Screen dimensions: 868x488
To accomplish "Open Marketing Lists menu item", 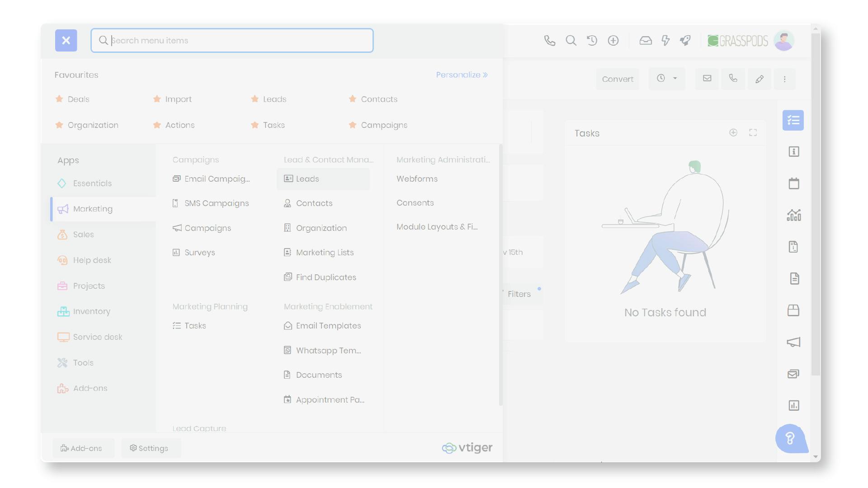I will pos(324,253).
